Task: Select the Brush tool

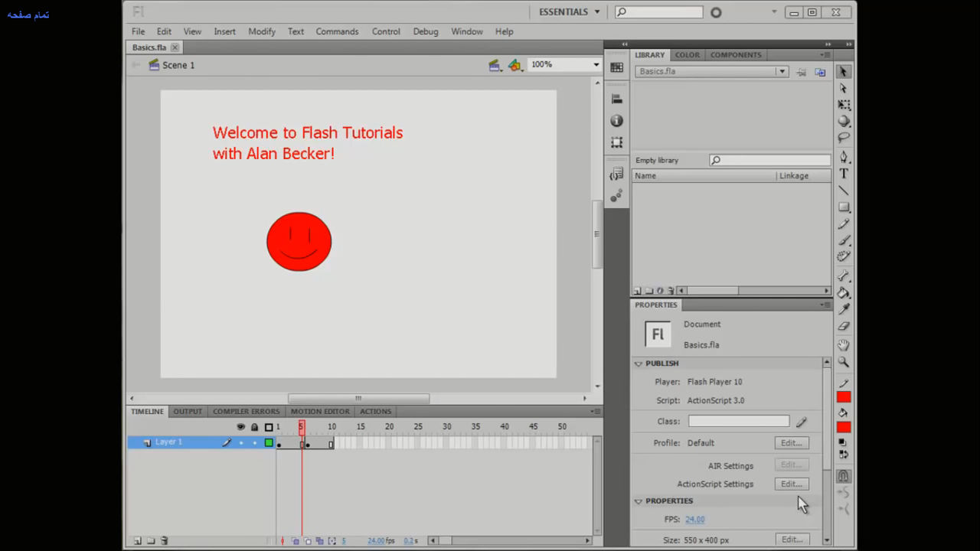Action: coord(843,240)
